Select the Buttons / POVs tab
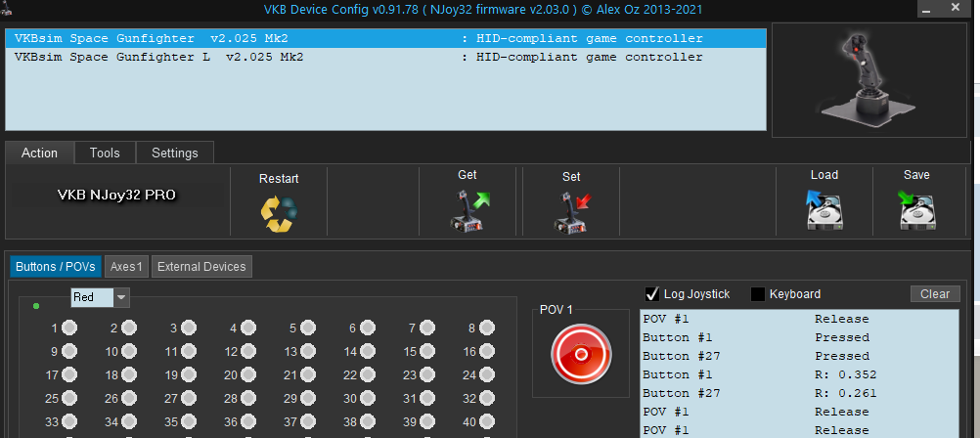 click(55, 267)
